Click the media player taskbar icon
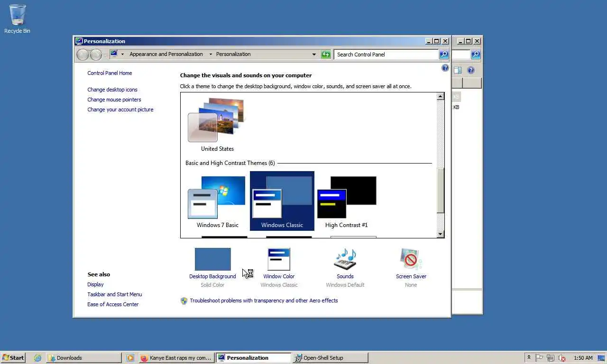This screenshot has height=364, width=607. coord(130,358)
